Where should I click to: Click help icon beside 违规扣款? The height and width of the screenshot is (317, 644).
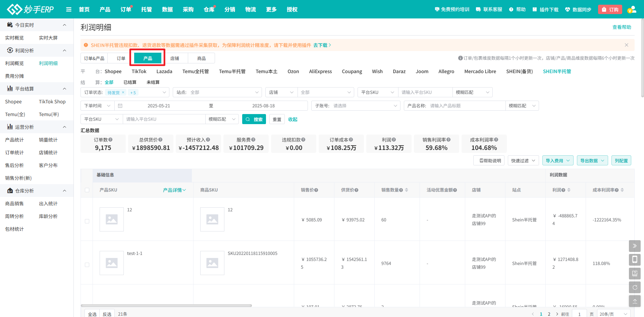pyautogui.click(x=303, y=140)
